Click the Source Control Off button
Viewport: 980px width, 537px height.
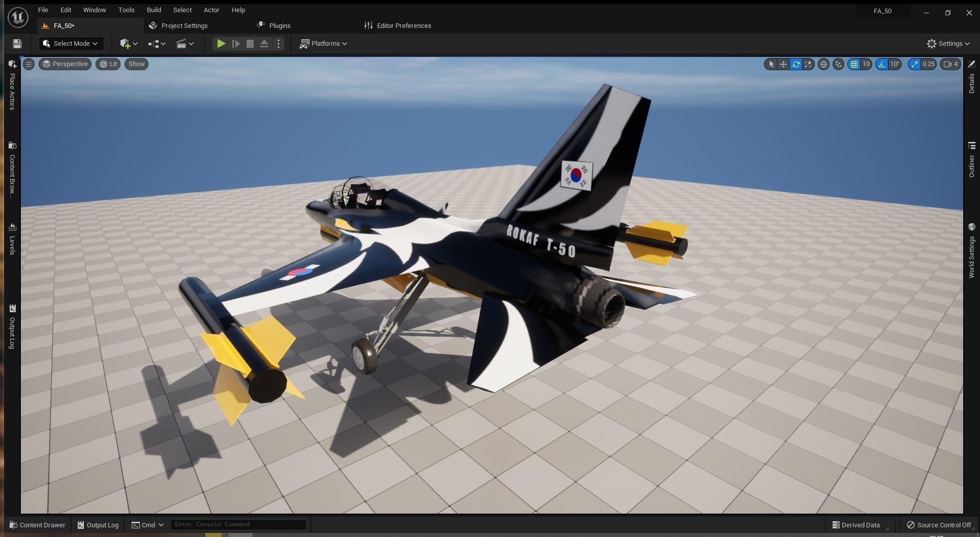(939, 525)
